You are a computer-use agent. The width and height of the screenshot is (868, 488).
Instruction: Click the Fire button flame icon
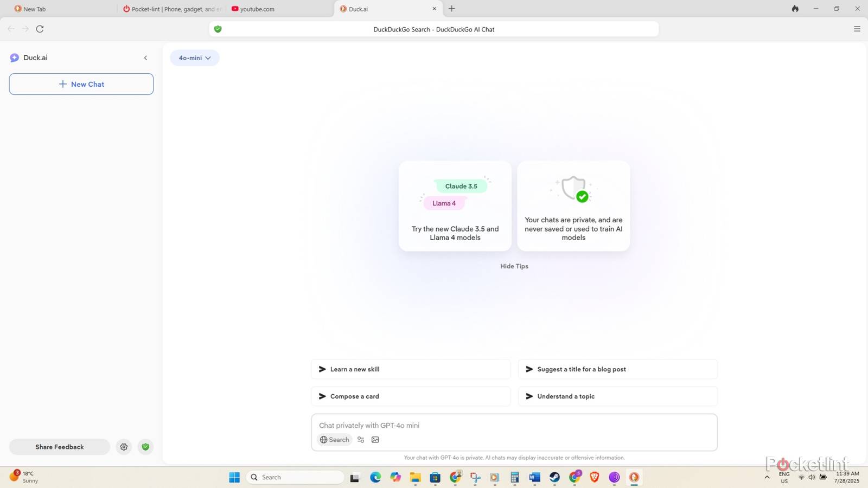[795, 9]
